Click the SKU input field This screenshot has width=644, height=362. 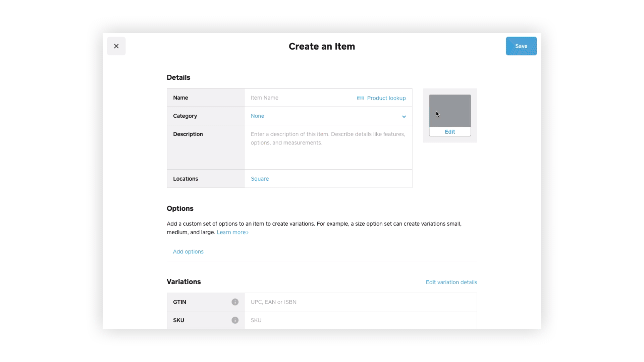point(361,320)
